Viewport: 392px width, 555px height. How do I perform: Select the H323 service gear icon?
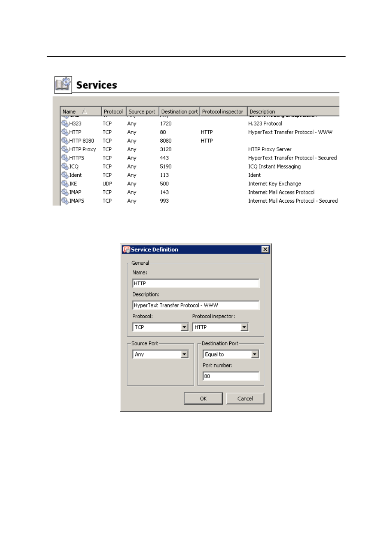[x=65, y=123]
